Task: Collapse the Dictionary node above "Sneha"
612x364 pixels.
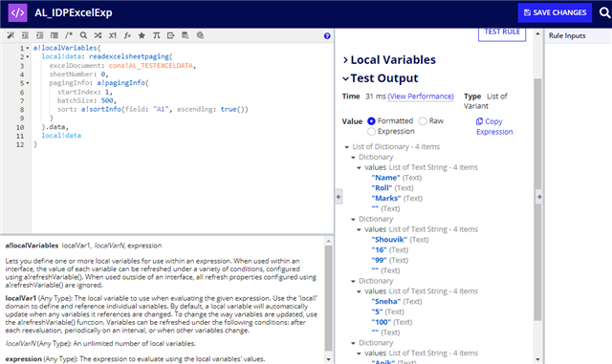Action: click(353, 281)
